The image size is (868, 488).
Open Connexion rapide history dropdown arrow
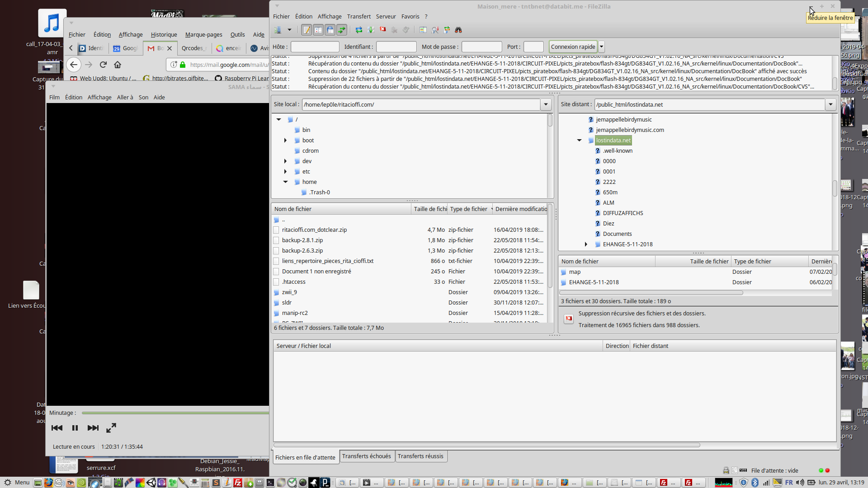click(x=601, y=47)
